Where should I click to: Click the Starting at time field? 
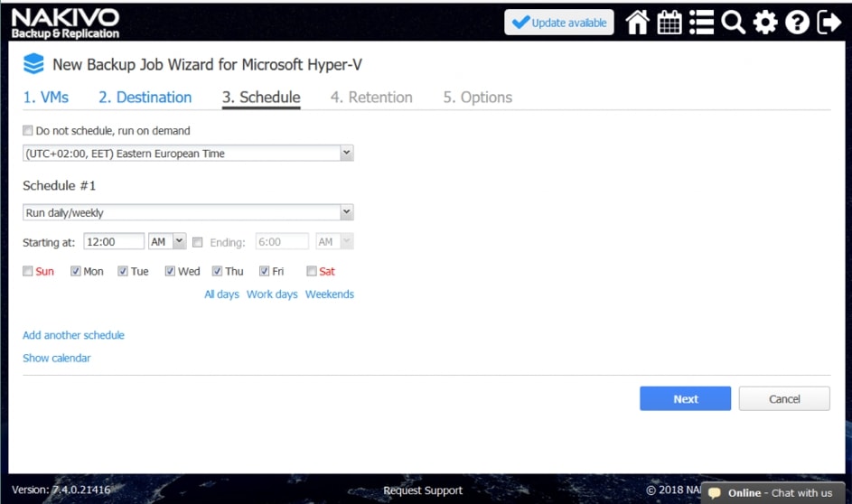114,242
